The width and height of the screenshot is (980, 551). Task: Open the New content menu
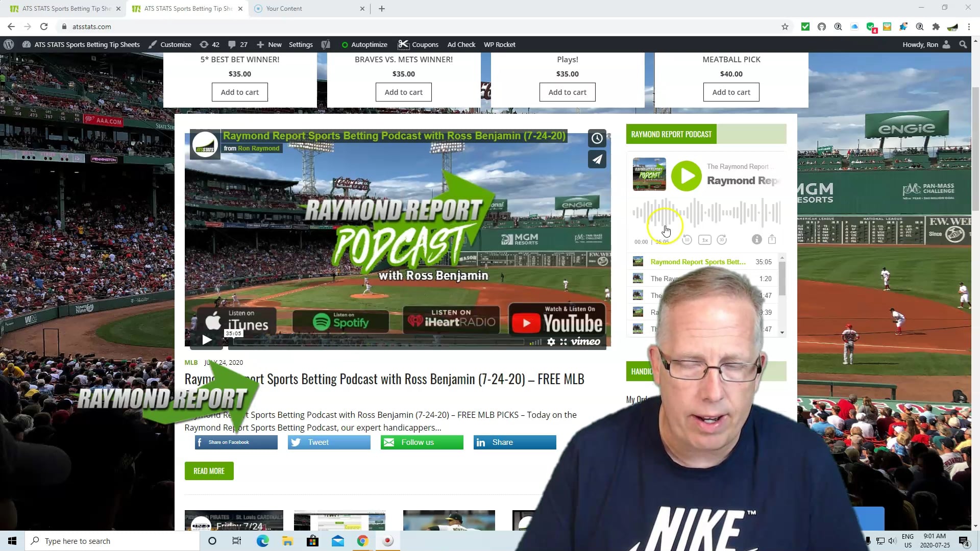click(269, 44)
